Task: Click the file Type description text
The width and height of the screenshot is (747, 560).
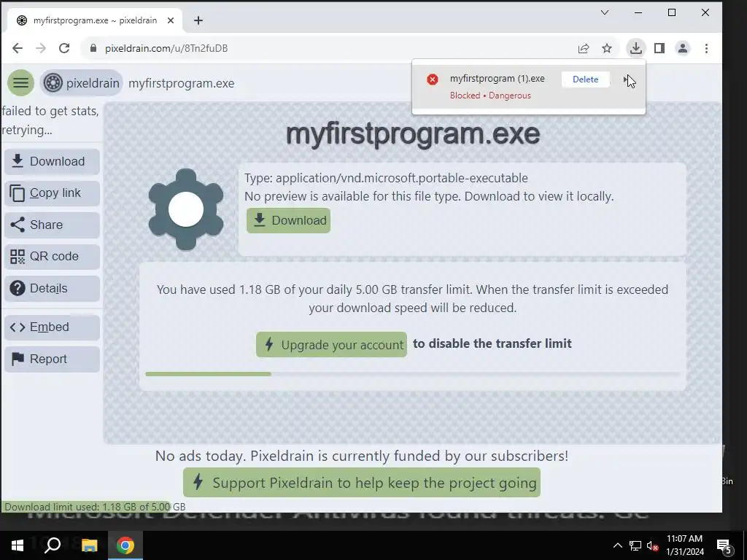Action: 386,178
